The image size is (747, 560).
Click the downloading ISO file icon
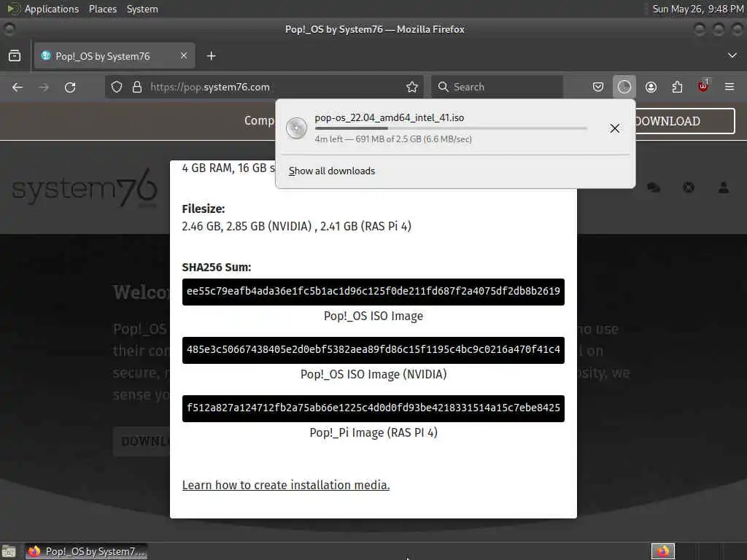[296, 128]
